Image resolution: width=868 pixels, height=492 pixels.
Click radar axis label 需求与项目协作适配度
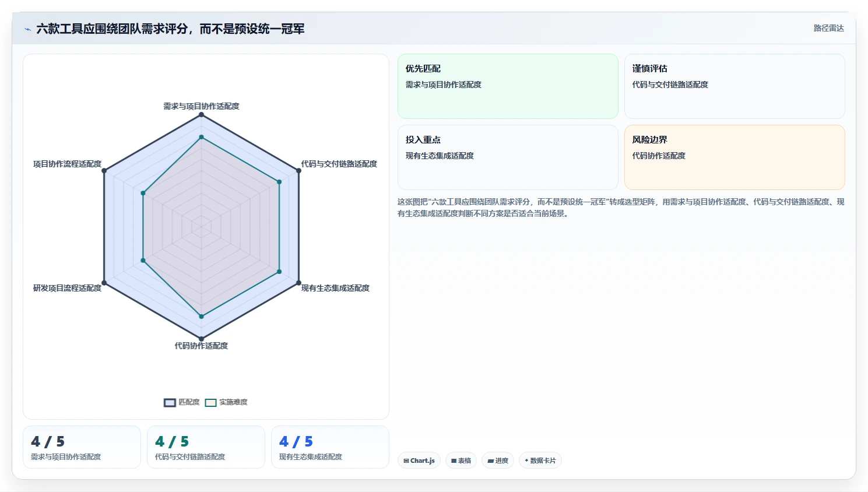tap(201, 106)
